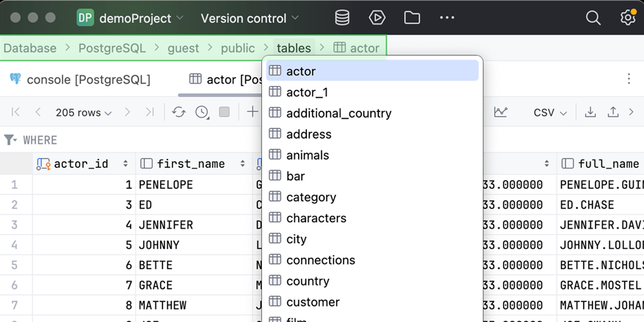Click the stop square button in toolbar
Screen dimensions: 644x322
pos(224,112)
